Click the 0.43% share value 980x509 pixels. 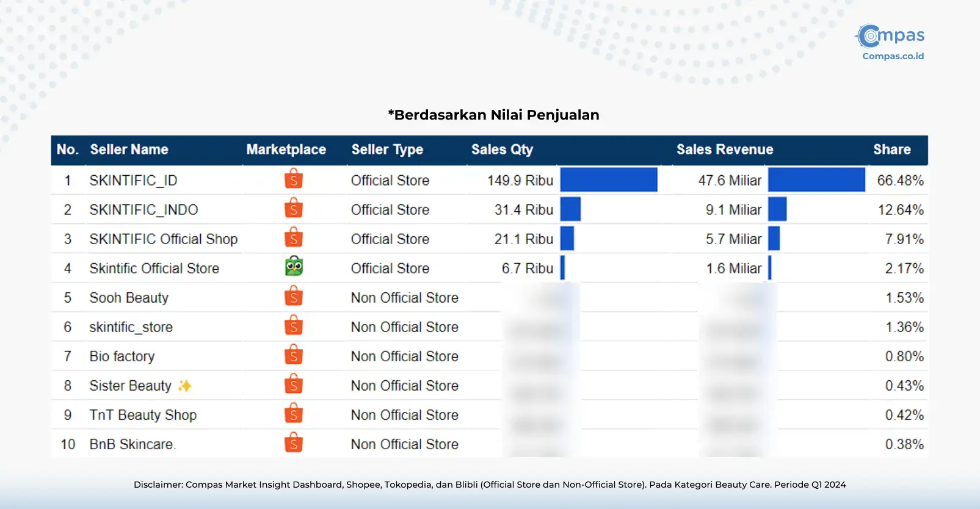click(904, 386)
